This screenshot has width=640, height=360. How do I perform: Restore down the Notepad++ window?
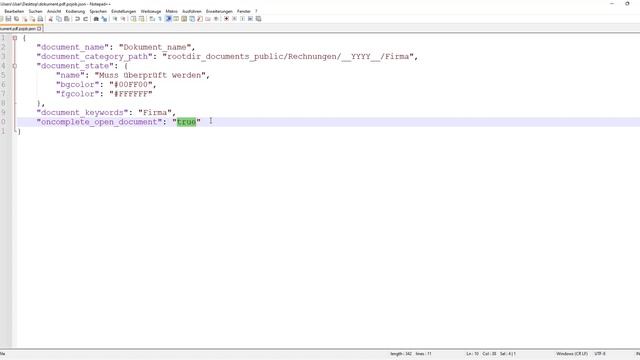pos(627,4)
